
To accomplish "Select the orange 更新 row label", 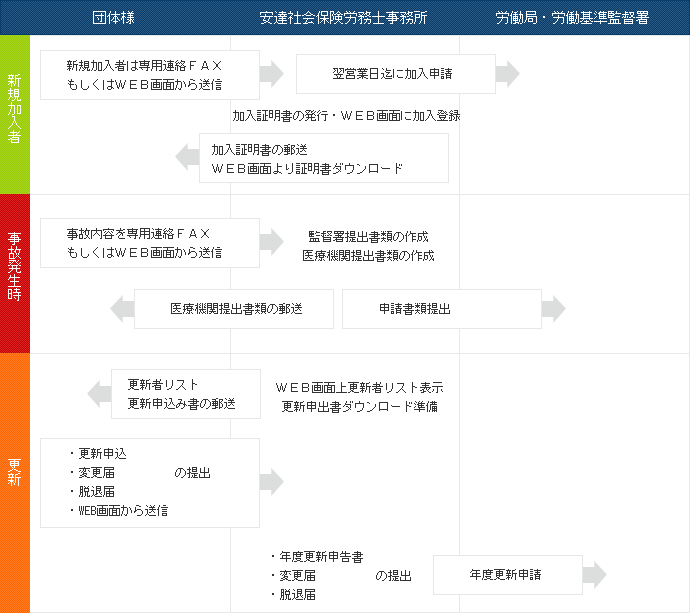I will 15,483.
